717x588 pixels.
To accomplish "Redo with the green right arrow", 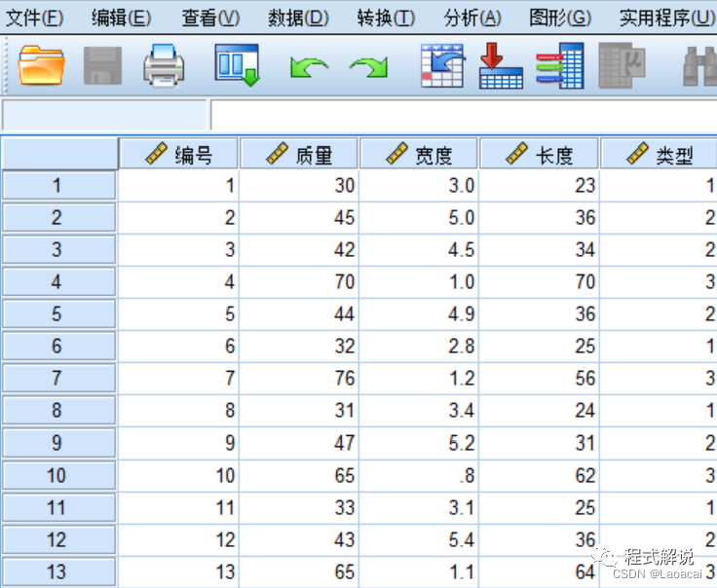I will (368, 67).
